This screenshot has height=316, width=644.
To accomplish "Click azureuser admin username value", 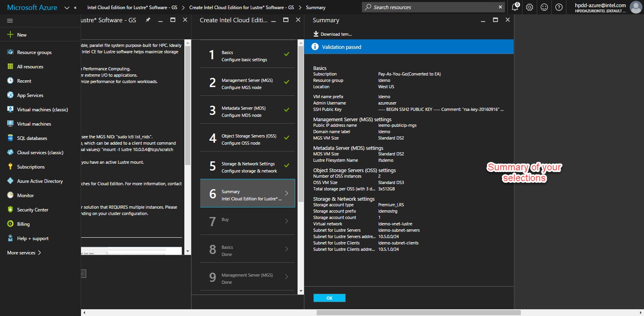I will (x=387, y=103).
